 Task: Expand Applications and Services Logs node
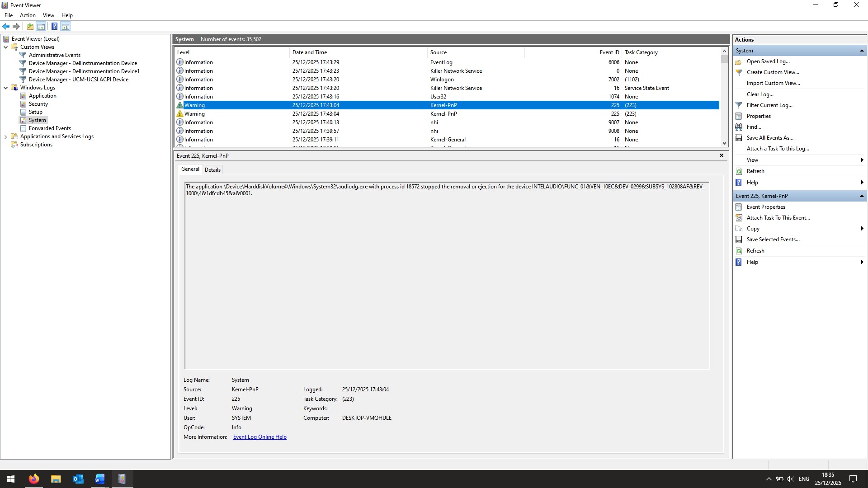[x=5, y=136]
